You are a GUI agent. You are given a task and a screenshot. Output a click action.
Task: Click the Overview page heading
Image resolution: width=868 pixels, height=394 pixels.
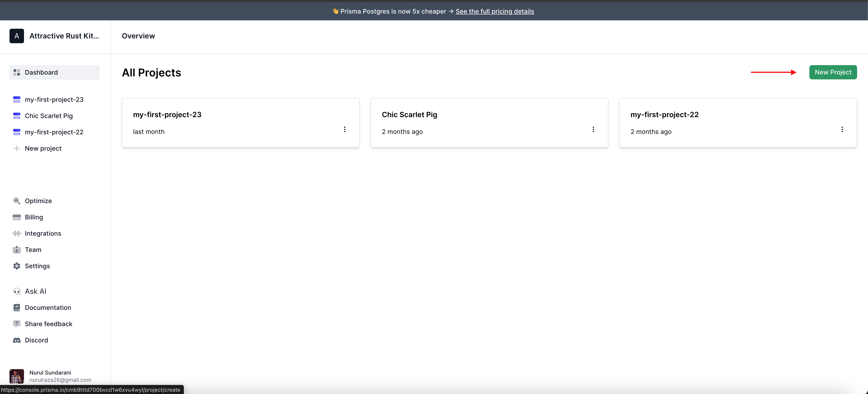pyautogui.click(x=138, y=36)
